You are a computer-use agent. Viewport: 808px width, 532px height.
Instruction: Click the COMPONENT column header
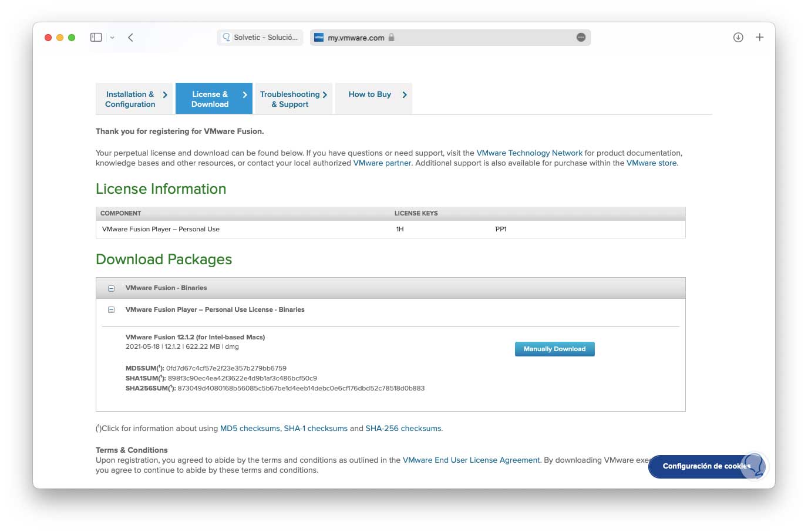[121, 213]
